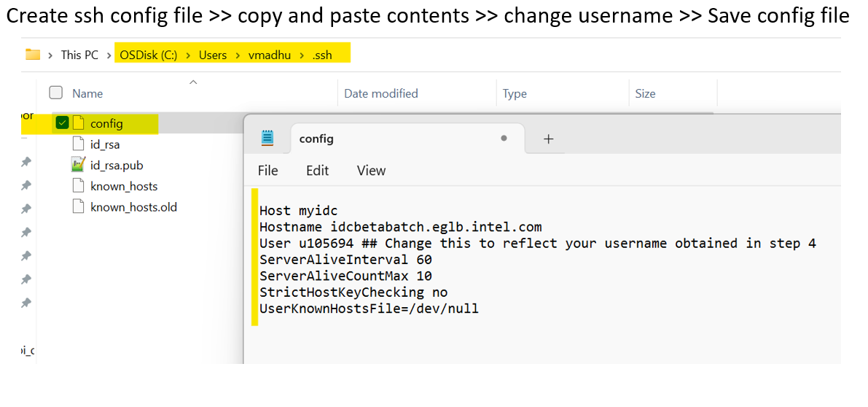
Task: Click the known_hosts file icon
Action: (79, 186)
